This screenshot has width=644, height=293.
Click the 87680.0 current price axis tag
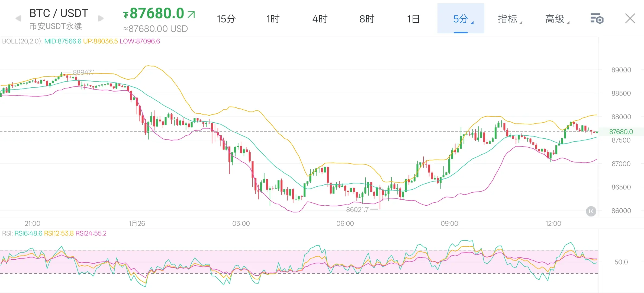pos(621,132)
